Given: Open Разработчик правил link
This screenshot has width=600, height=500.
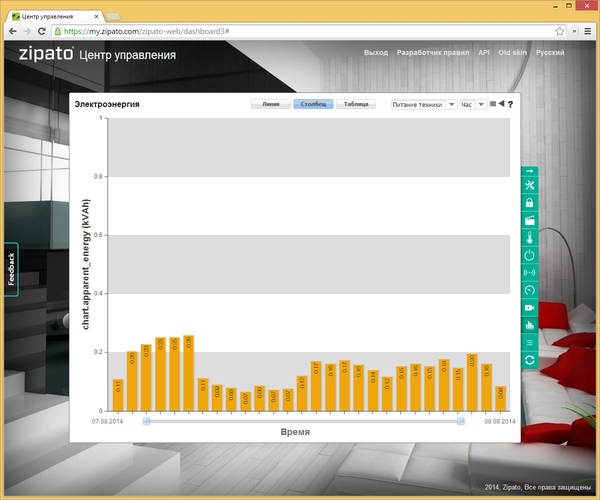Looking at the screenshot, I should (433, 53).
